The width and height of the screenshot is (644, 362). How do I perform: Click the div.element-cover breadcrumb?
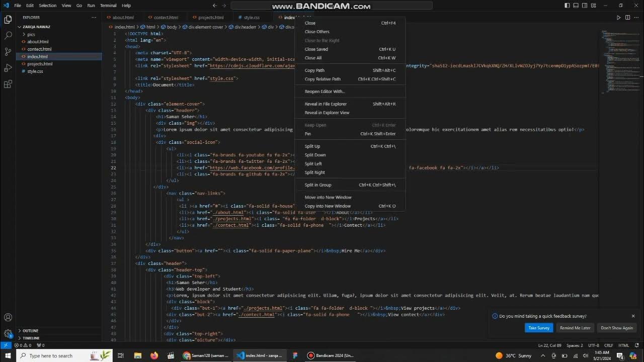tap(203, 27)
